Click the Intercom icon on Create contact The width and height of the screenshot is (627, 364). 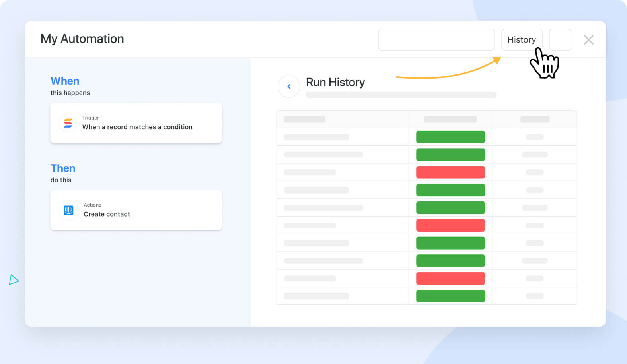tap(68, 210)
